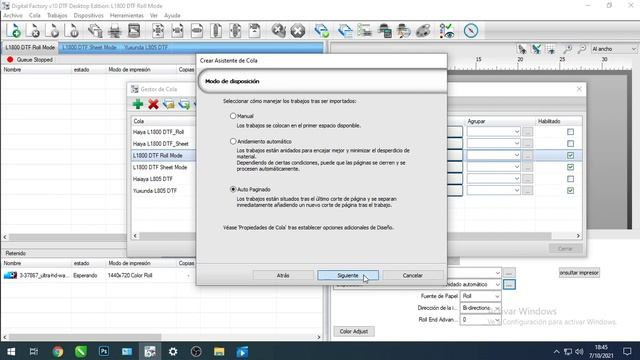Click green plus in Gestor de Cola
The height and width of the screenshot is (360, 640).
[x=138, y=104]
